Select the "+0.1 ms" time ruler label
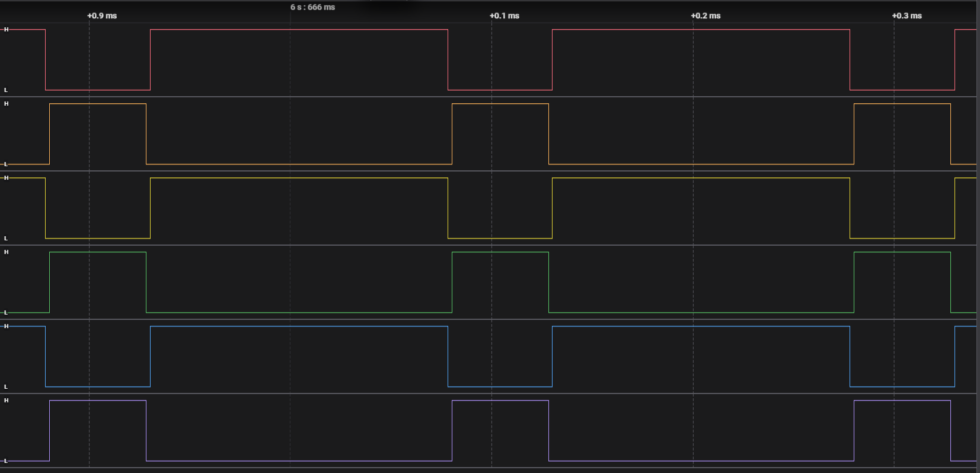980x473 pixels. pos(505,16)
